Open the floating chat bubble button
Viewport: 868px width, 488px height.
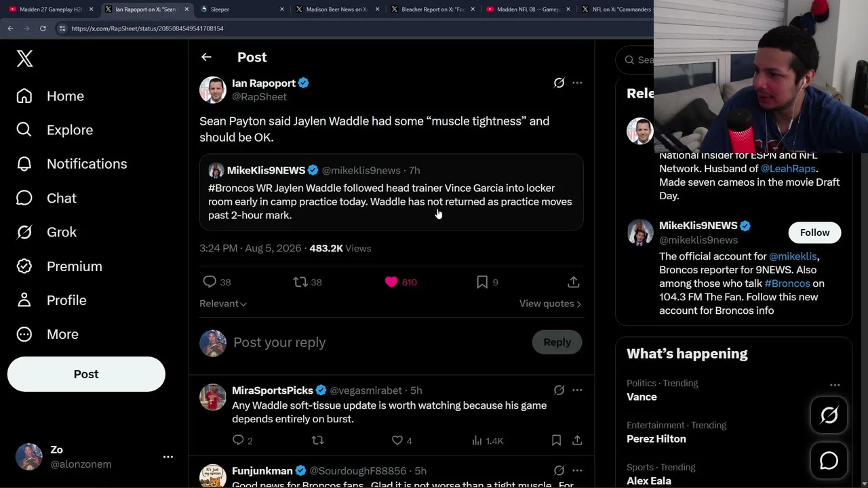pyautogui.click(x=829, y=461)
